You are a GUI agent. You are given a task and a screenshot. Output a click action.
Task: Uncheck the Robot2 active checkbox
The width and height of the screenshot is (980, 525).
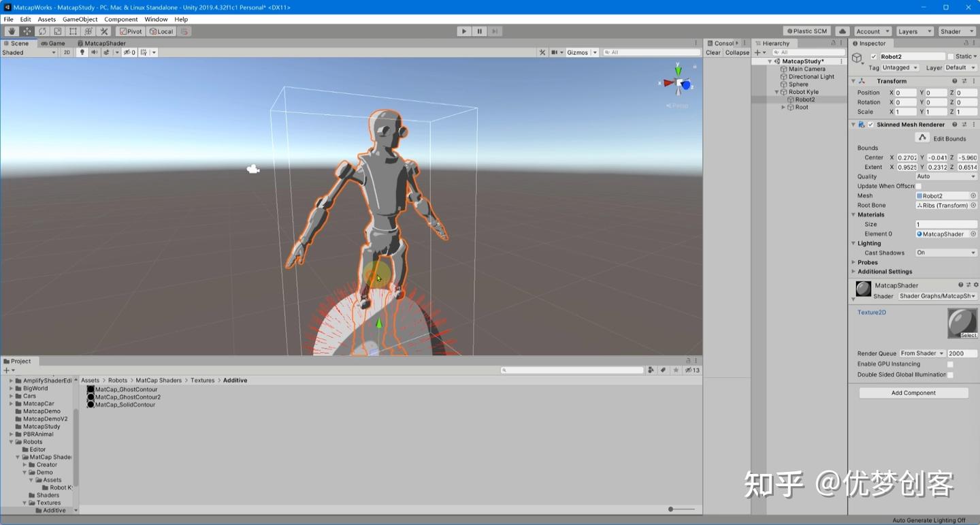(x=874, y=57)
